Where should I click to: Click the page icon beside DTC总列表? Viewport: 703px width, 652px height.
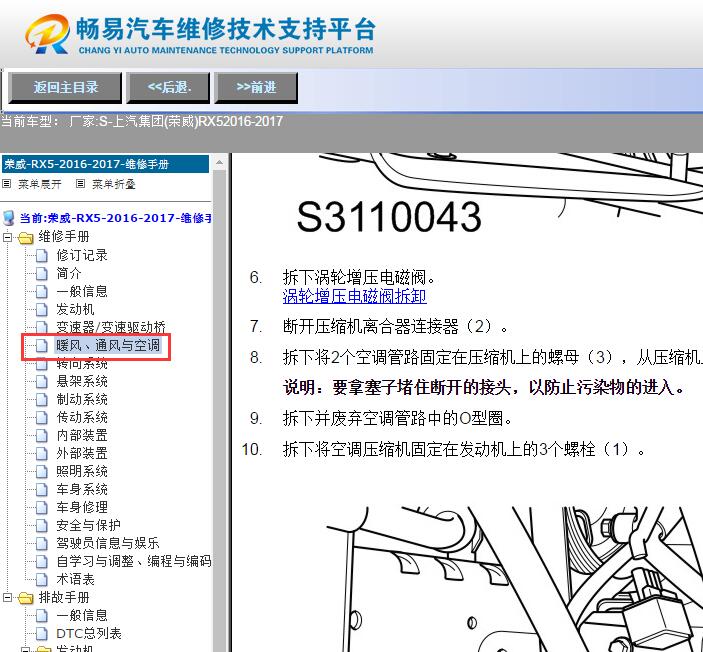tap(42, 634)
